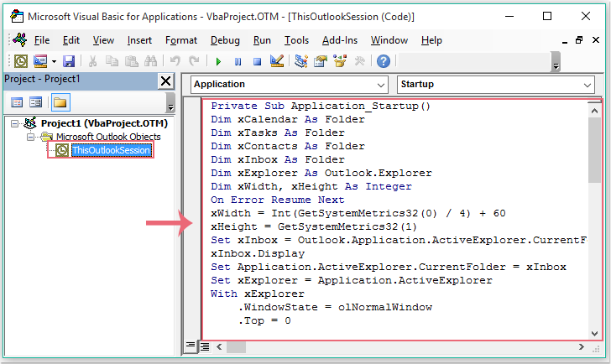611x364 pixels.
Task: Open the Object Browser toolbar icon
Action: 340,61
